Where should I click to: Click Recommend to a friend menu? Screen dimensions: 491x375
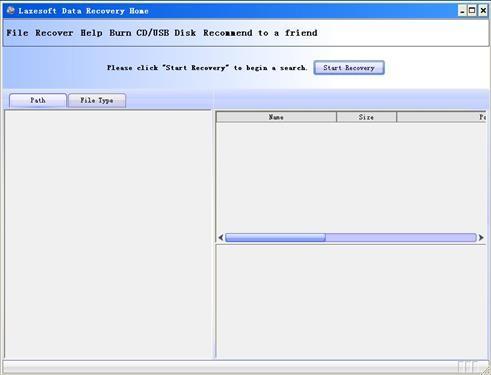[260, 33]
